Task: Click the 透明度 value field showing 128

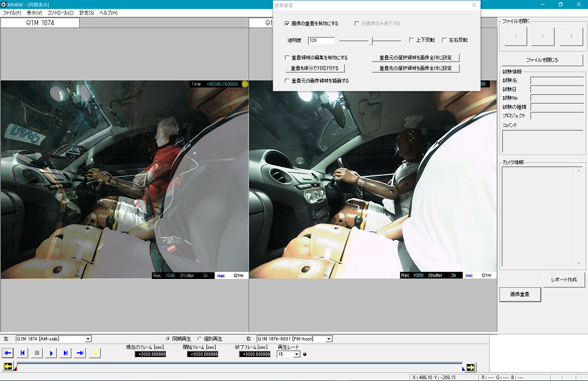Action: pos(321,40)
